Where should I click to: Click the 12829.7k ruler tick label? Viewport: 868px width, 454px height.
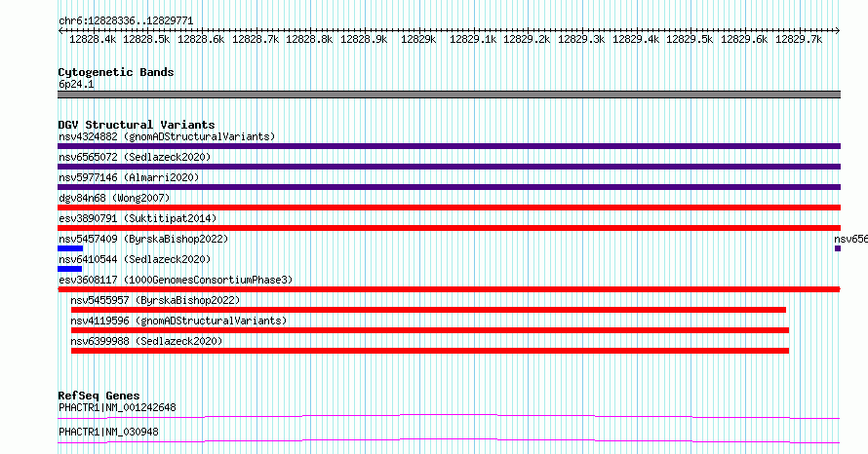(x=799, y=39)
